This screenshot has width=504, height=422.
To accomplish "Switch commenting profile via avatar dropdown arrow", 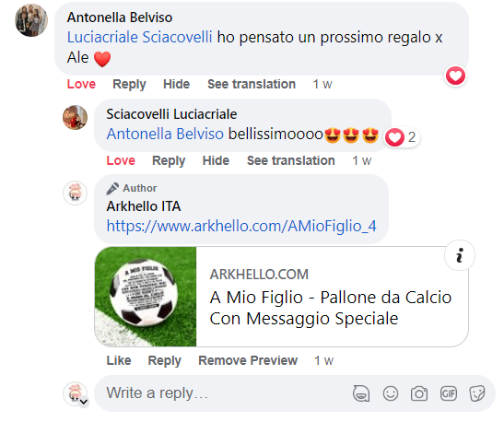I will (84, 402).
